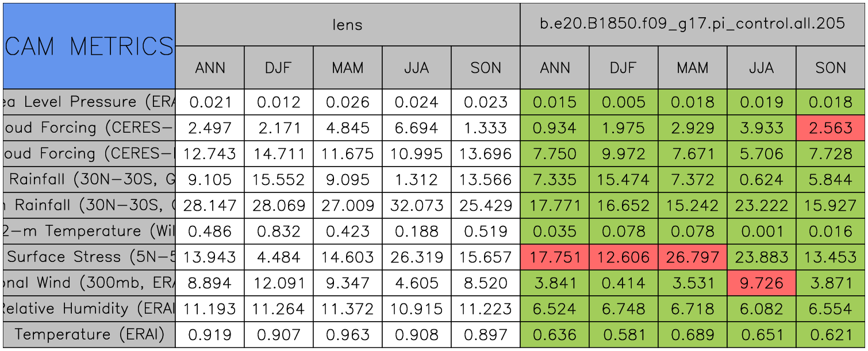Click the 2-m Temperature row label
Screen dimensions: 868x351
89,232
